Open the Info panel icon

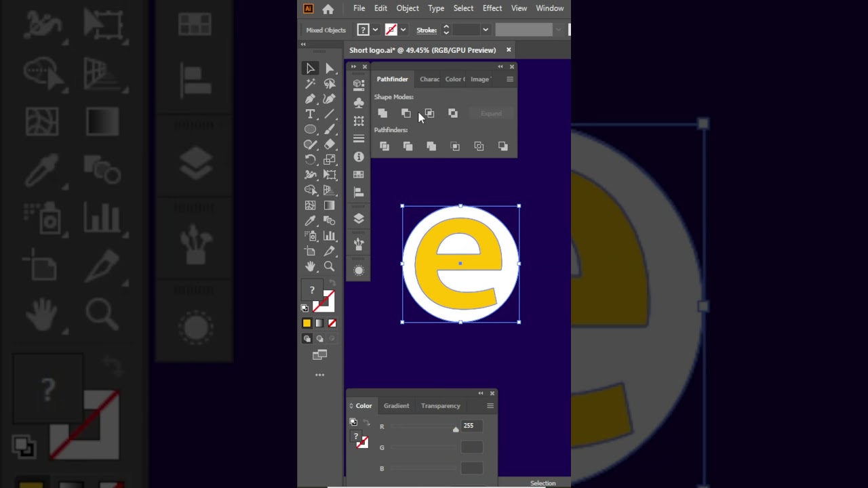point(359,157)
